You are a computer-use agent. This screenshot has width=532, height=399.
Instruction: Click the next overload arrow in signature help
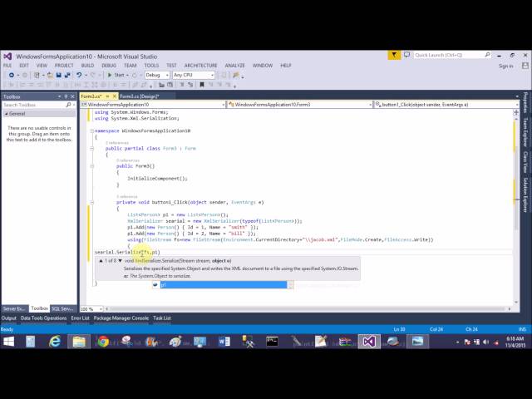click(120, 261)
